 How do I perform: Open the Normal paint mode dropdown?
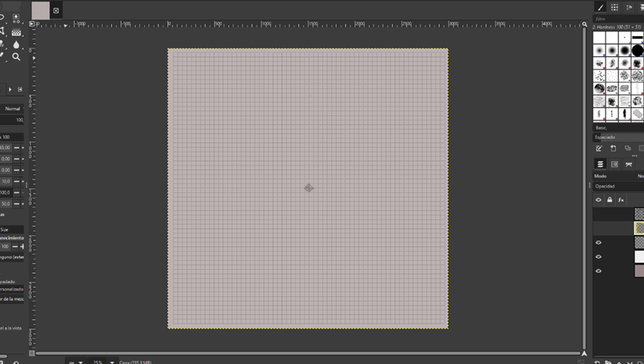pyautogui.click(x=13, y=109)
